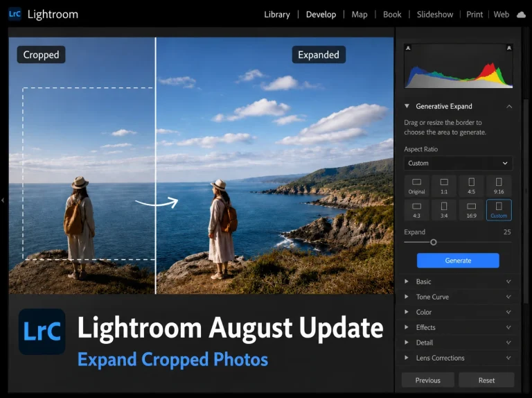Select the Custom aspect ratio preset
This screenshot has height=398, width=532.
coord(499,210)
